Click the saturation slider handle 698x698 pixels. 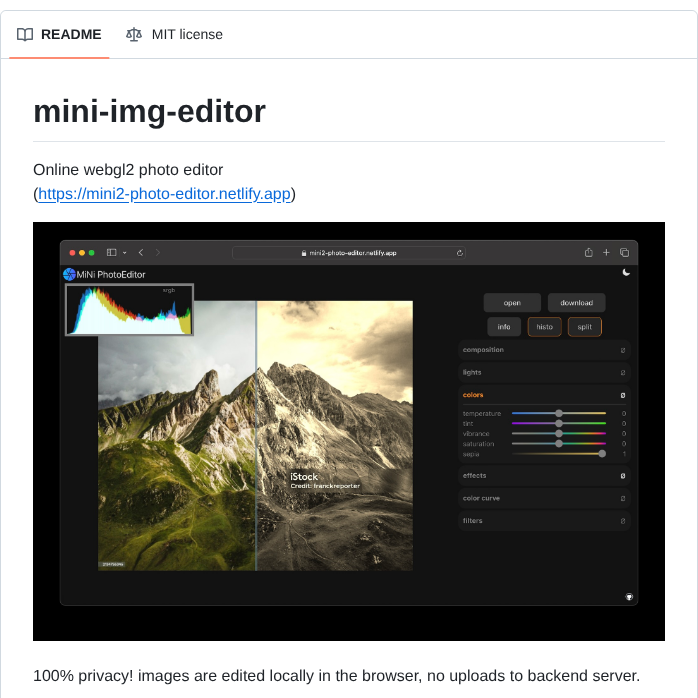[x=559, y=443]
